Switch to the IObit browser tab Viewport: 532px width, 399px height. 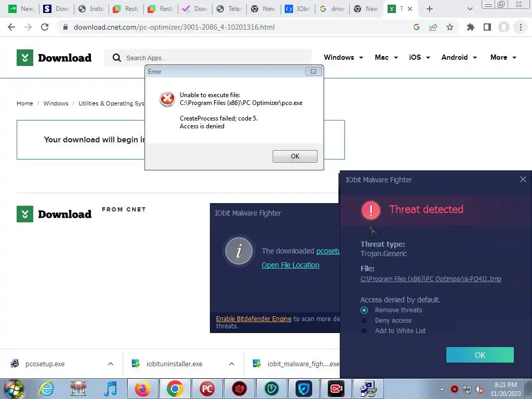[x=298, y=9]
